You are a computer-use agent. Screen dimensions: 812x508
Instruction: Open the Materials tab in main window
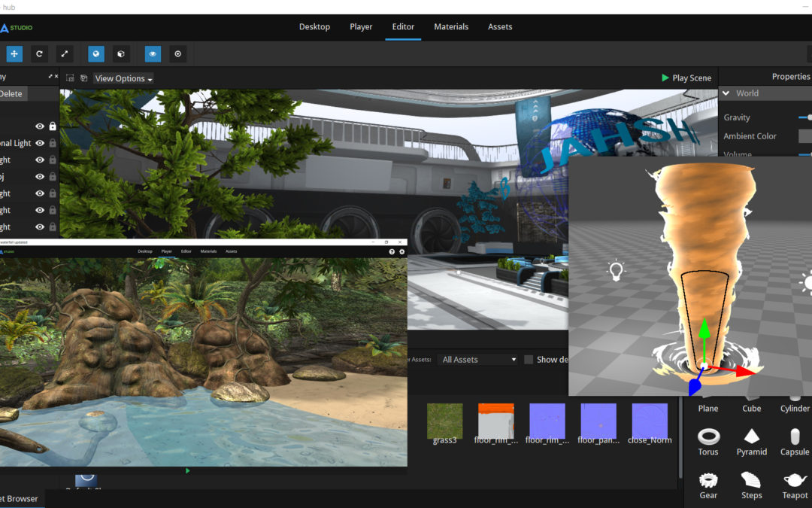point(451,27)
